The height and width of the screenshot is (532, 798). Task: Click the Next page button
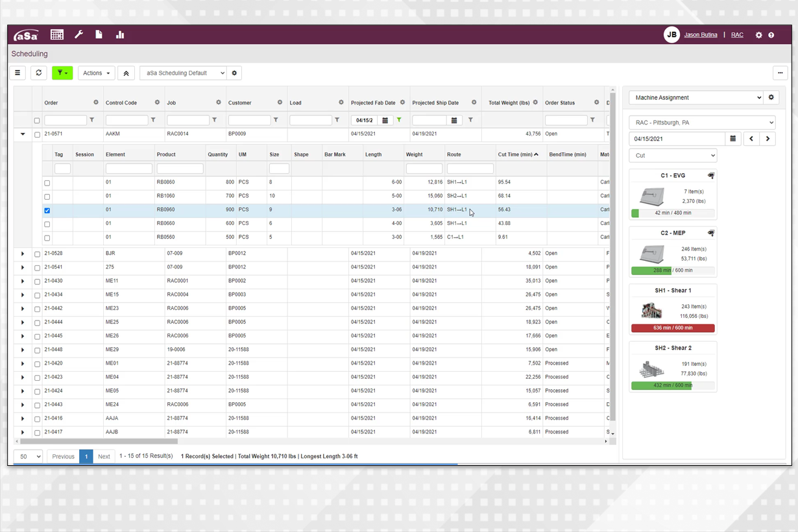point(104,457)
